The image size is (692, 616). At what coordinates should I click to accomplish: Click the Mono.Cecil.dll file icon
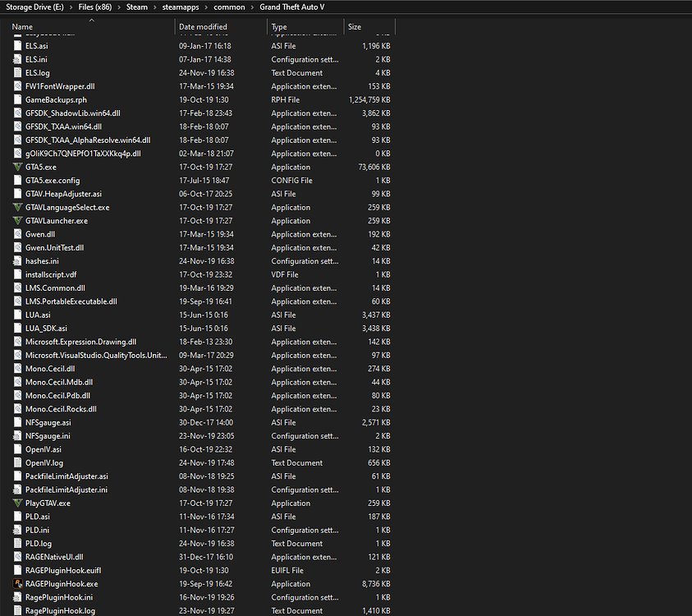(x=18, y=368)
